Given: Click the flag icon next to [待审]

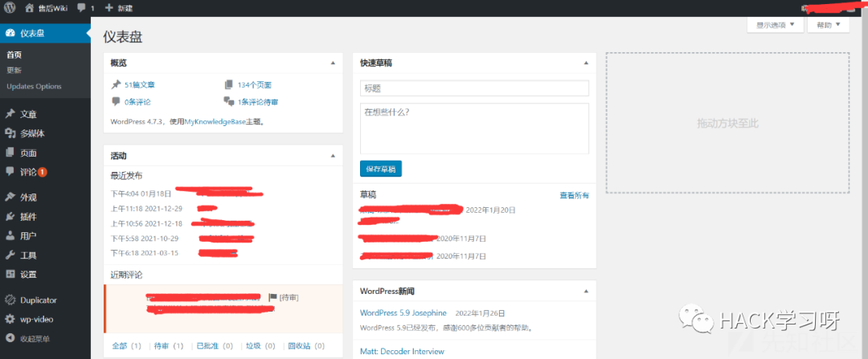Looking at the screenshot, I should (272, 298).
